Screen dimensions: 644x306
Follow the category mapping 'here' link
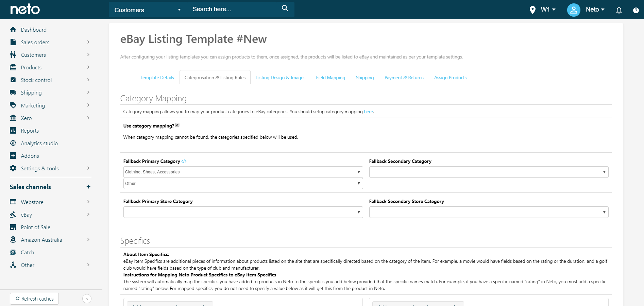[x=368, y=112]
